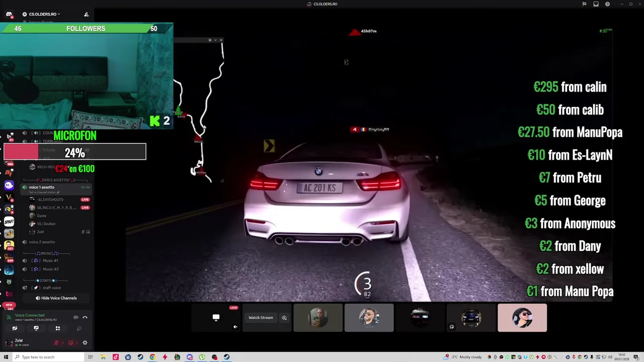Select participant tile with mirror selfie avatar
Viewport: 644px width, 362px height.
318,318
